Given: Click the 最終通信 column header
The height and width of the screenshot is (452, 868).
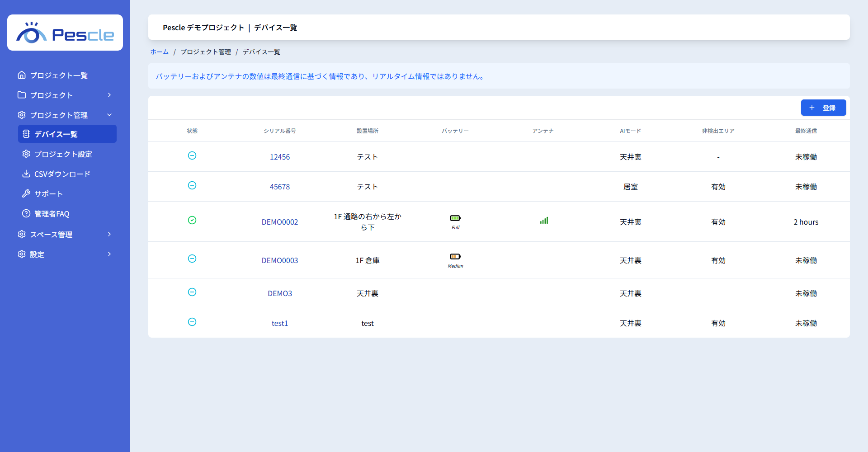Looking at the screenshot, I should 806,131.
